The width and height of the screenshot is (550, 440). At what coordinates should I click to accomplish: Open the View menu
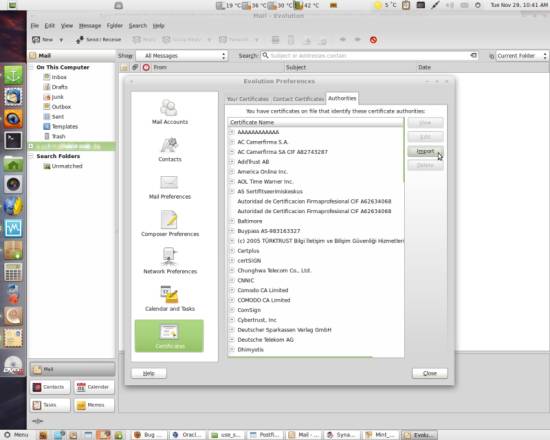coord(67,26)
